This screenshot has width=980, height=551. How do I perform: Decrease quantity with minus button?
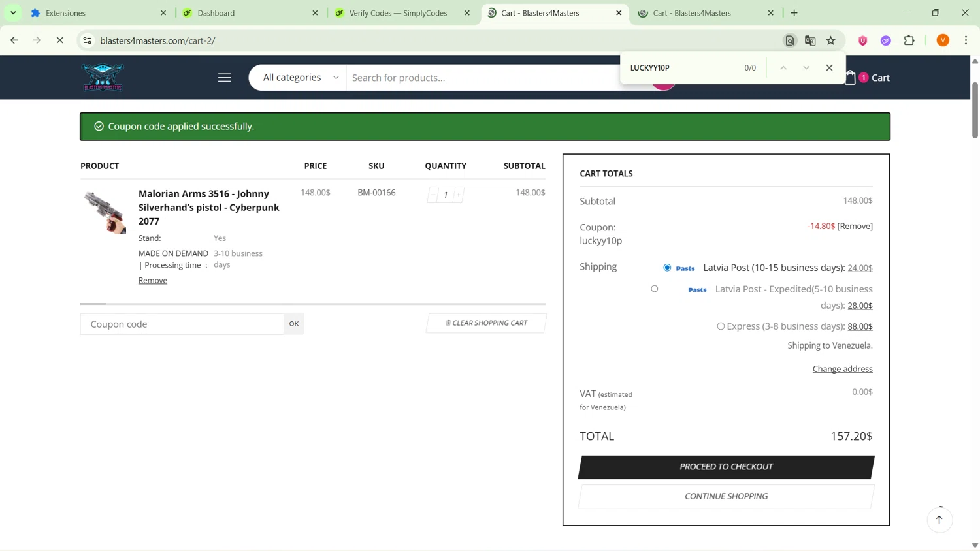tap(433, 195)
